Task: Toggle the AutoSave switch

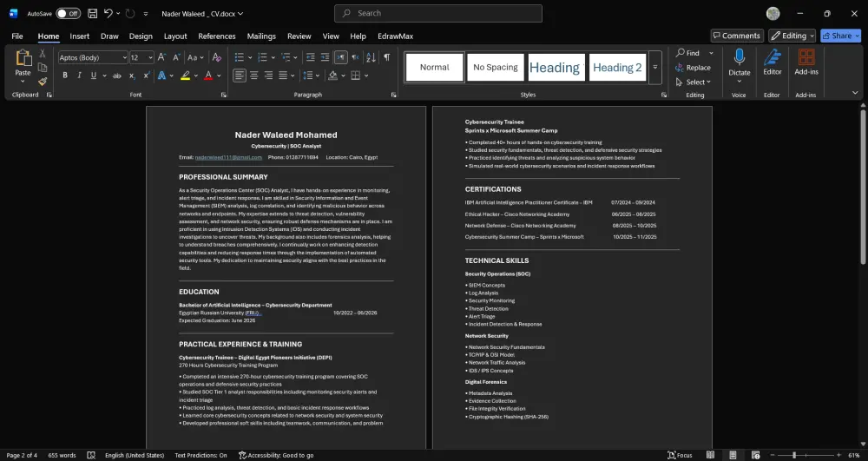Action: coord(68,13)
